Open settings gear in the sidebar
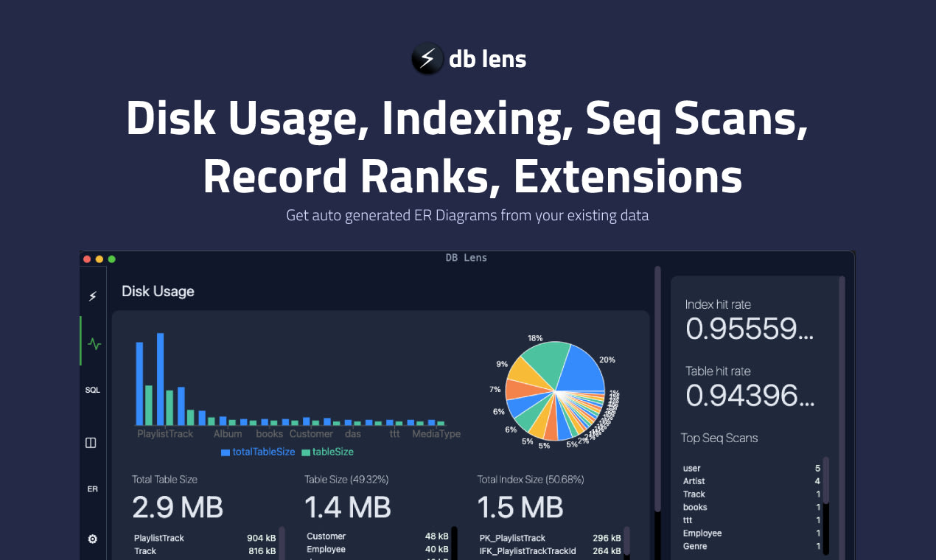936x560 pixels. [92, 539]
